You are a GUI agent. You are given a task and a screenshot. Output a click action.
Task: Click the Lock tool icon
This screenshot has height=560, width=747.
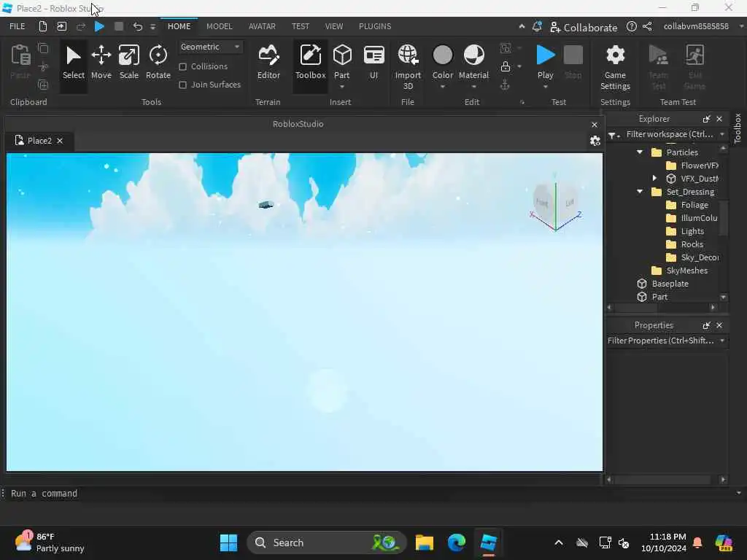506,66
